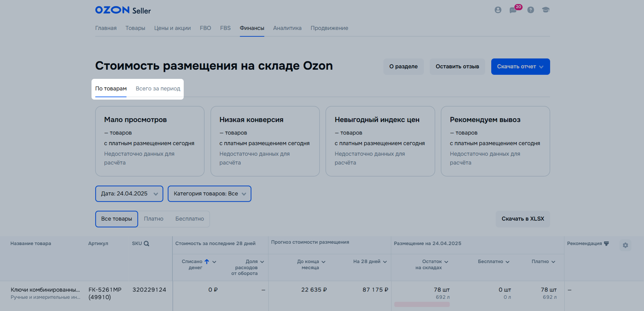Click SKU value 320229124
This screenshot has width=644, height=311.
pos(149,290)
